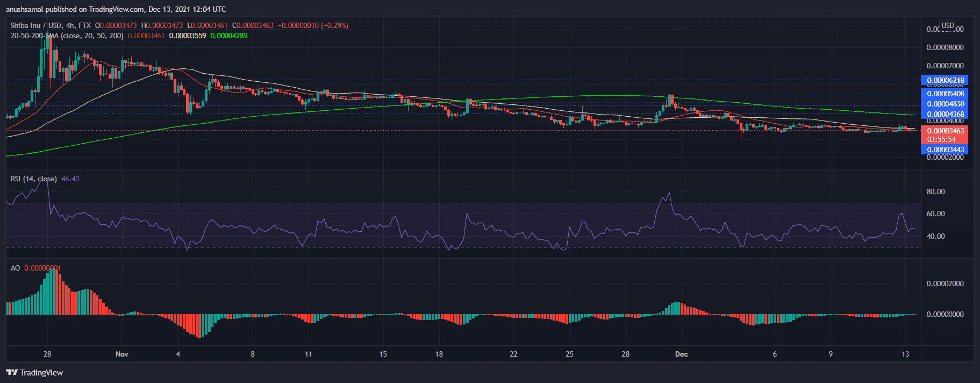
Task: Select the 20-50-200-SMA indicator legend
Action: click(67, 36)
